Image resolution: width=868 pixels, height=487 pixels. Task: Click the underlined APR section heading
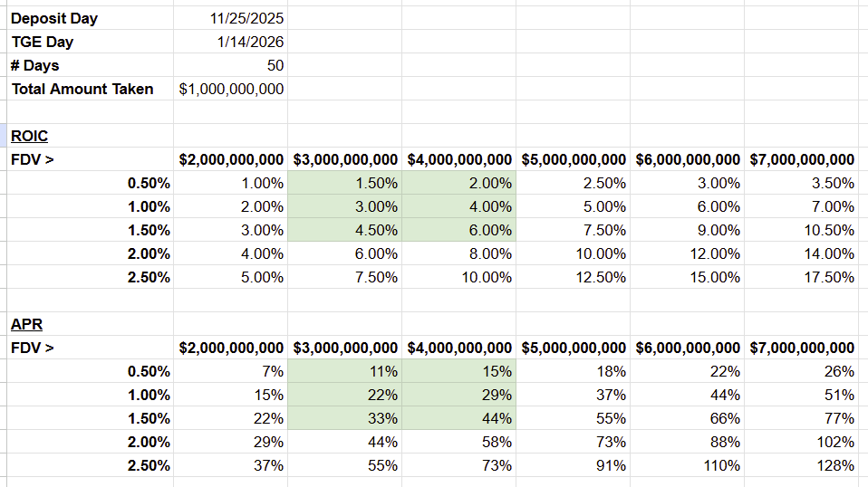pyautogui.click(x=26, y=324)
